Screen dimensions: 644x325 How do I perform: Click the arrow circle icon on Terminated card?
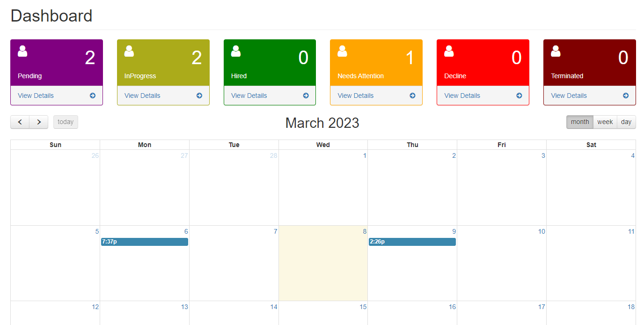click(x=626, y=96)
